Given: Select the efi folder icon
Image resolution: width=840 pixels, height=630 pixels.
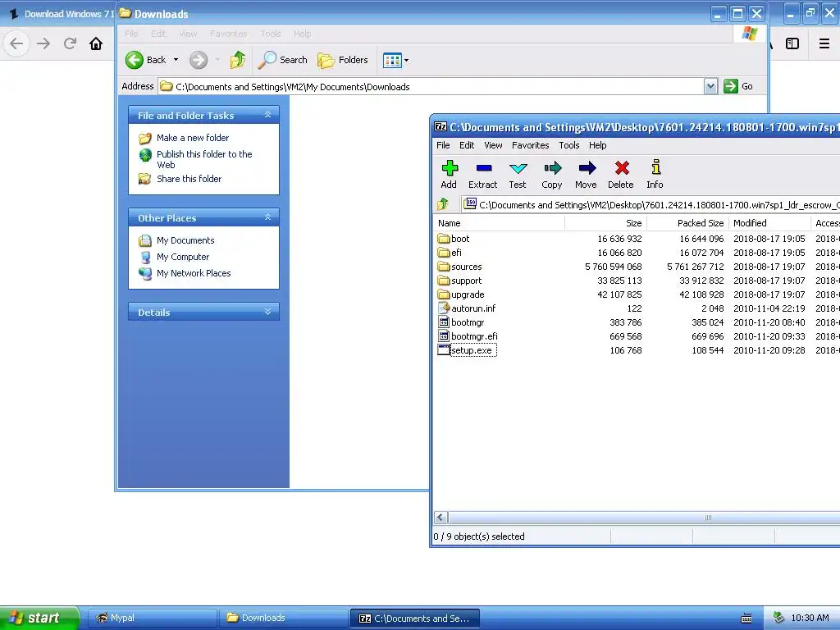Looking at the screenshot, I should (444, 253).
